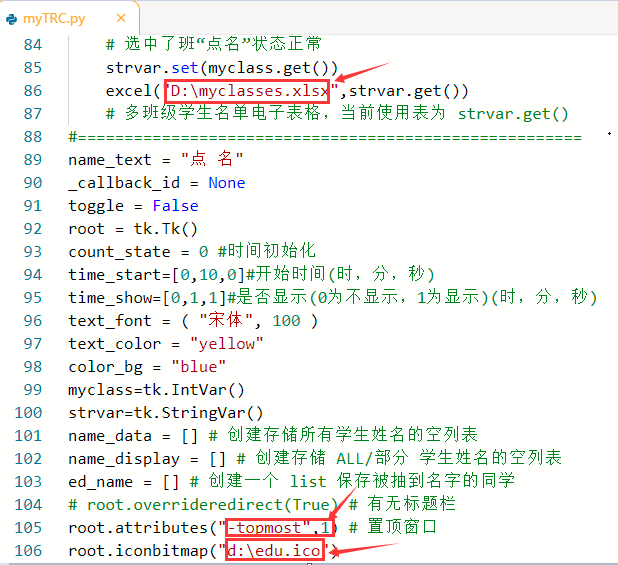The image size is (618, 565).
Task: Click 'root = tk.Tk()' statement
Action: tap(133, 229)
